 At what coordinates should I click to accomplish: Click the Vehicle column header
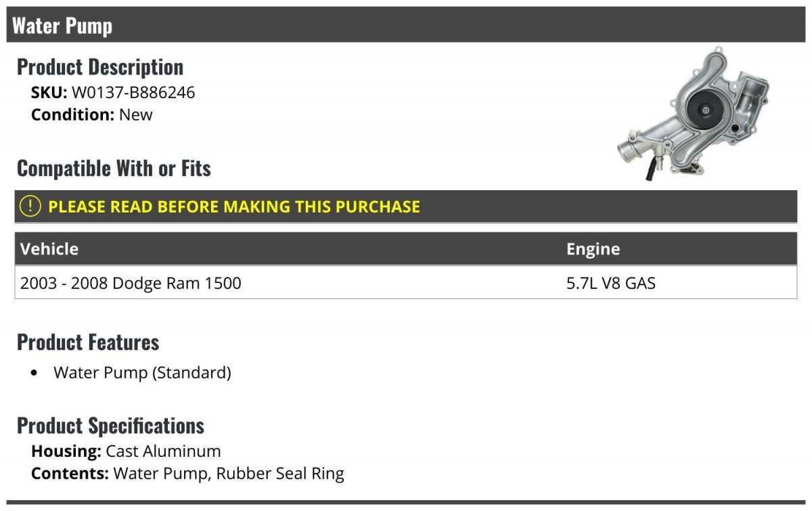coord(49,248)
